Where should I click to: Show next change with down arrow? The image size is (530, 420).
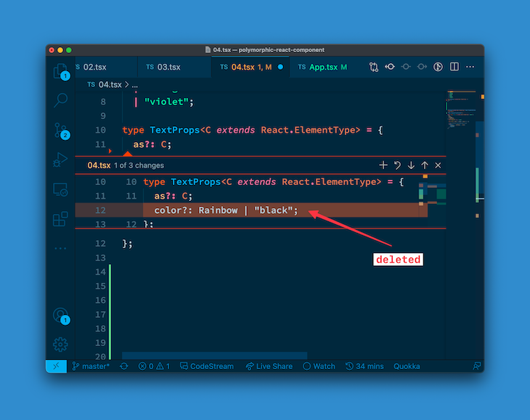tap(411, 165)
